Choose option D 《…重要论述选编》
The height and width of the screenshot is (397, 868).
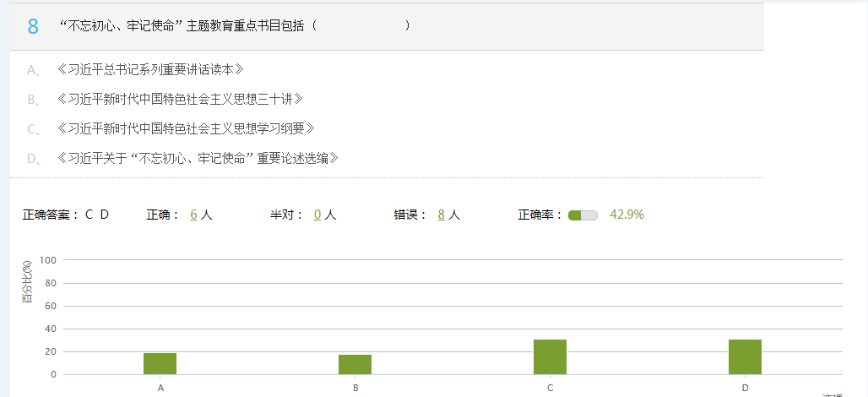tap(198, 158)
